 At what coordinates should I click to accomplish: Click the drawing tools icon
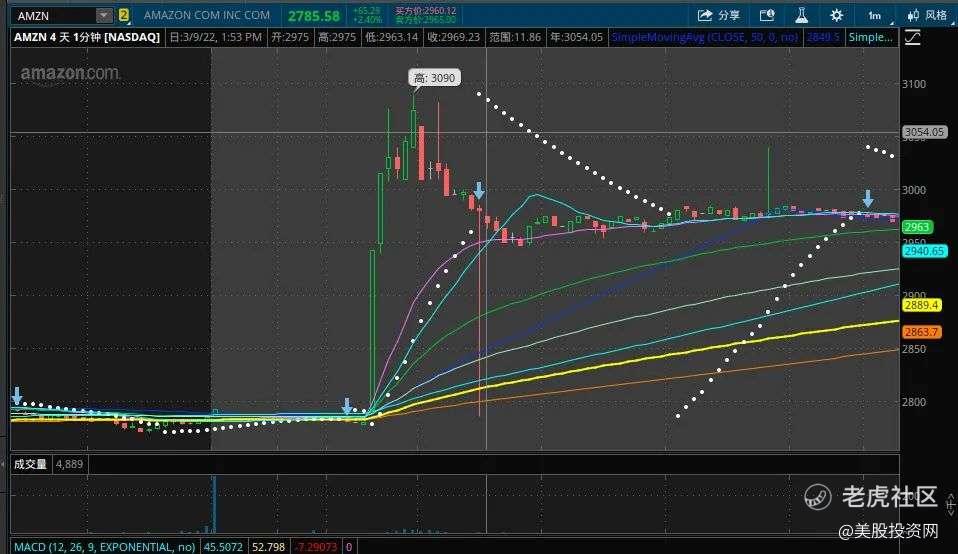(x=913, y=37)
